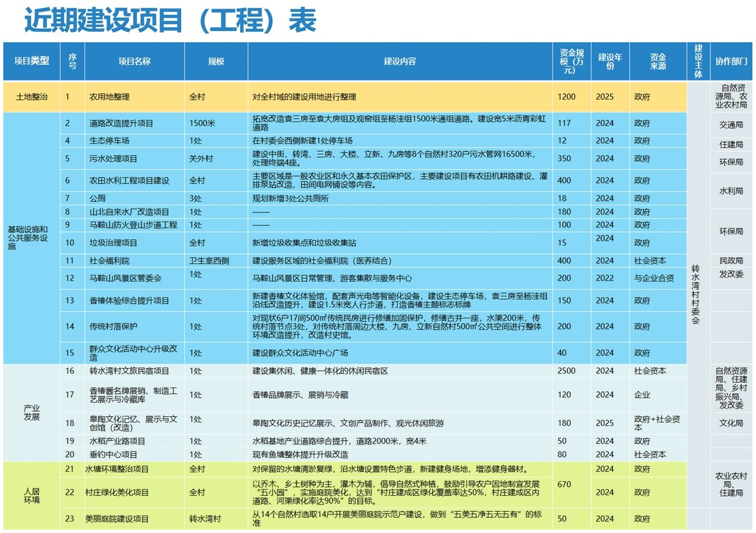
Task: Select the 建设内容 header cell
Action: 400,61
